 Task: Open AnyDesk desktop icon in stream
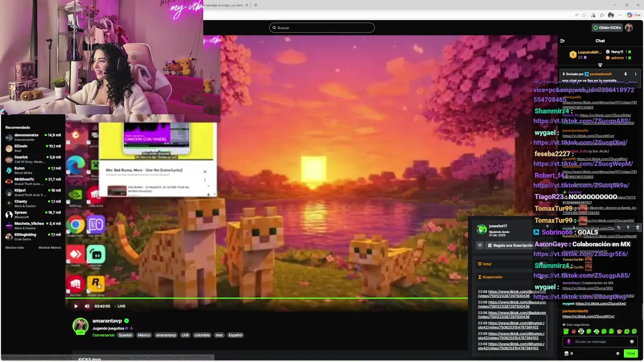pyautogui.click(x=76, y=254)
